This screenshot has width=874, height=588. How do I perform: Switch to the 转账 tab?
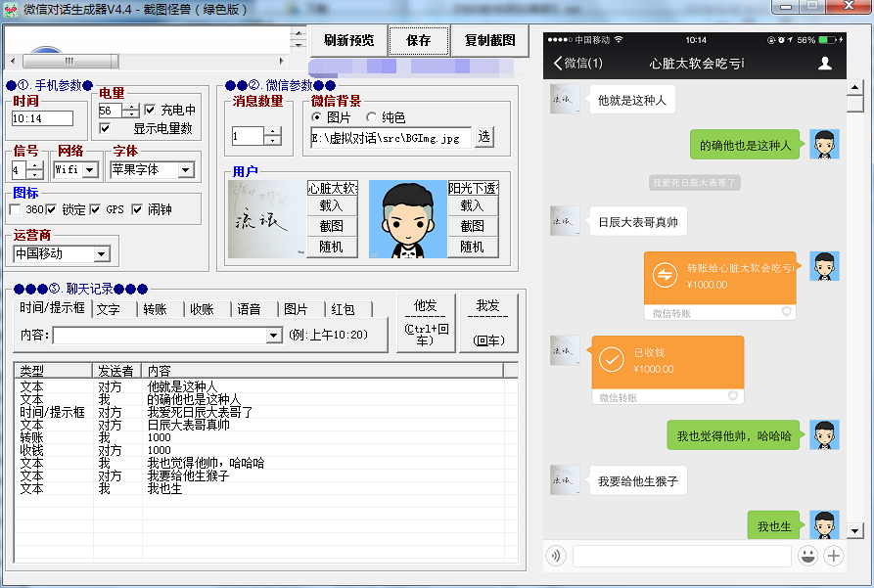click(x=155, y=309)
